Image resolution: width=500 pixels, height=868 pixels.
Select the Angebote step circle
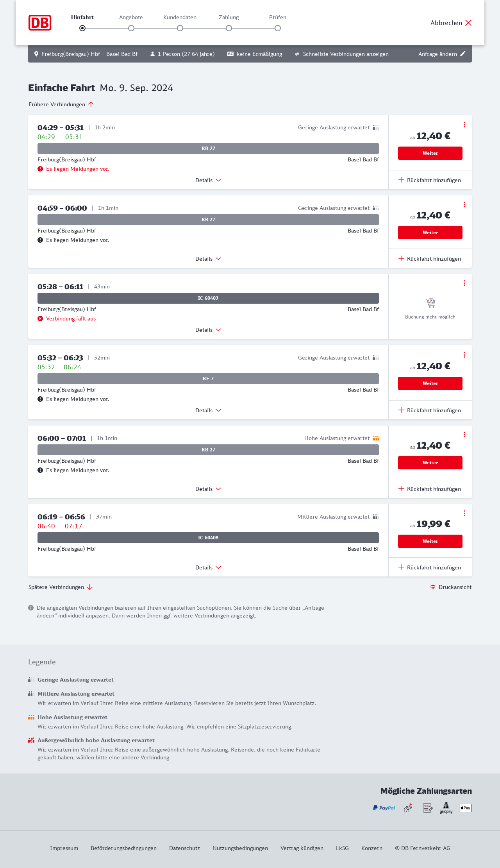point(131,28)
